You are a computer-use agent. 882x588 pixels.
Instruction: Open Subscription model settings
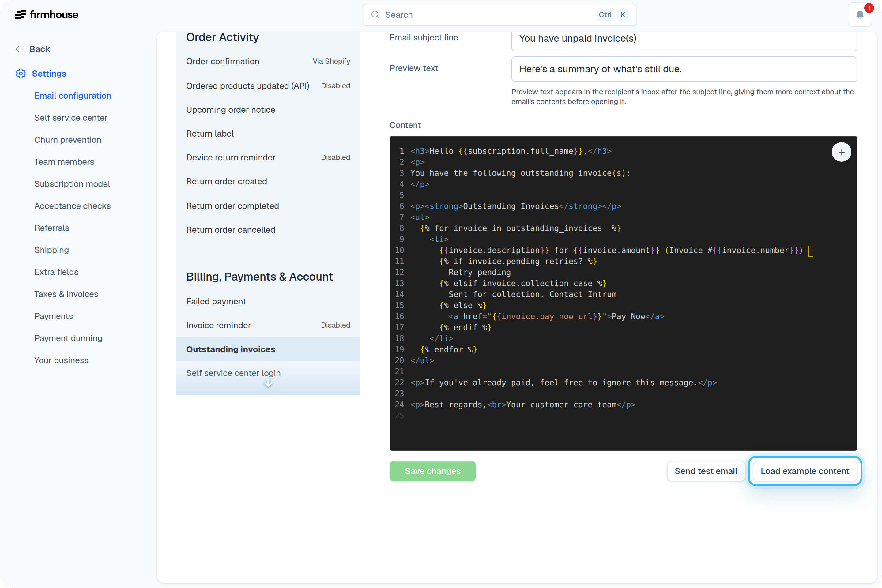point(72,184)
